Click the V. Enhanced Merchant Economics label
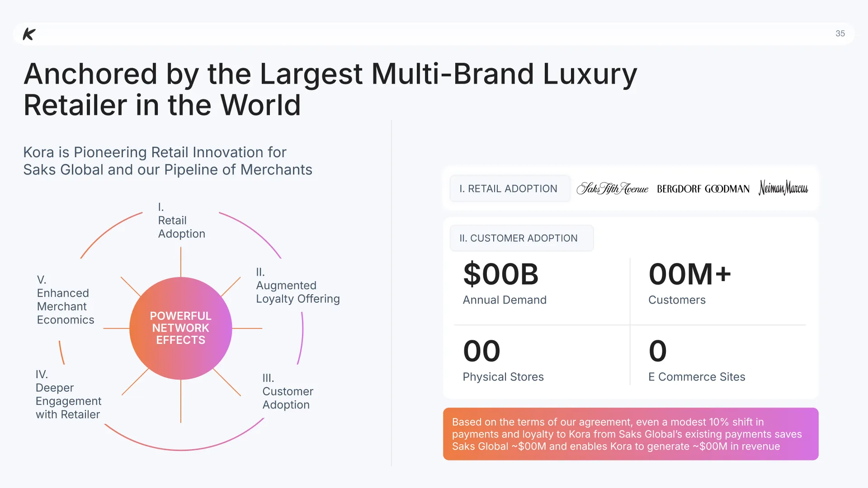868x488 pixels. (x=66, y=300)
